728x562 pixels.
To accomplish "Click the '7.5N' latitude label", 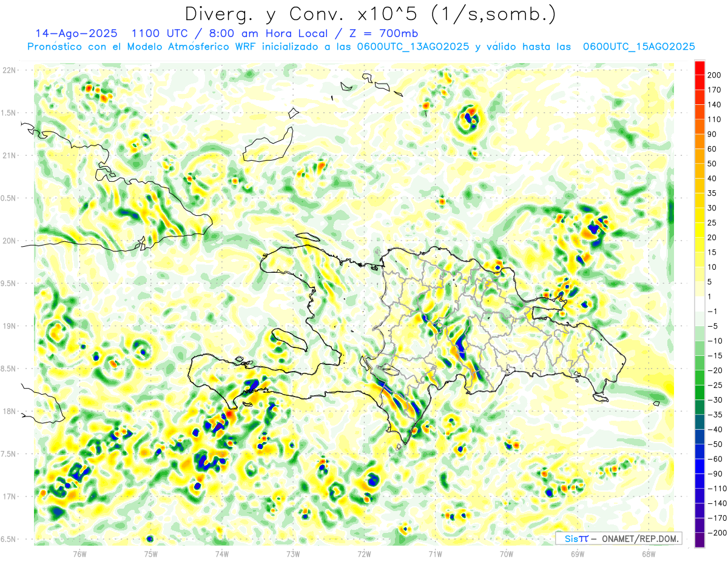I will [x=9, y=454].
